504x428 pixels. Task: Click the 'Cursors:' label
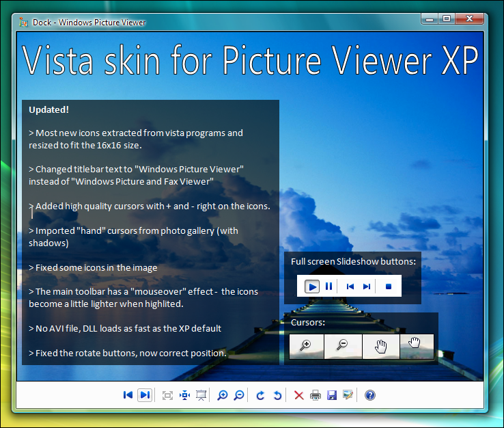tap(308, 322)
